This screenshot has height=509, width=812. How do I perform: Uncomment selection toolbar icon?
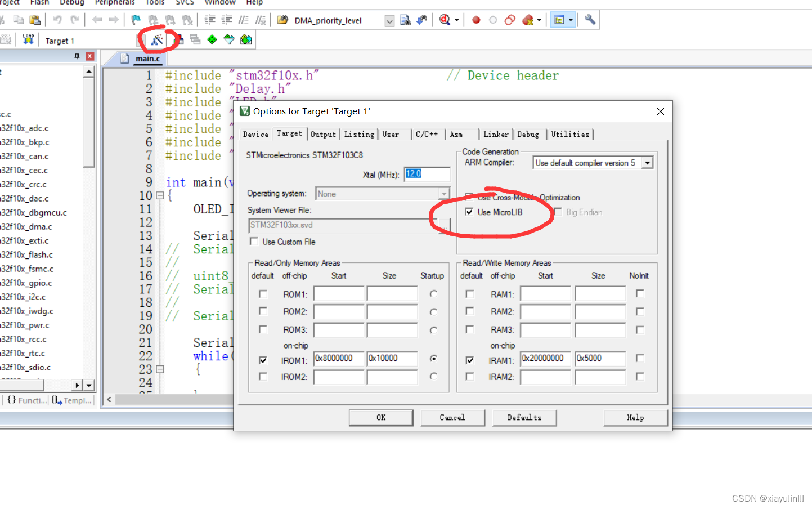point(261,20)
